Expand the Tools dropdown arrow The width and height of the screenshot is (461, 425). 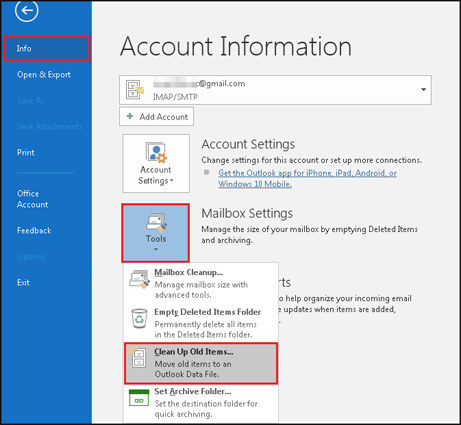[156, 249]
